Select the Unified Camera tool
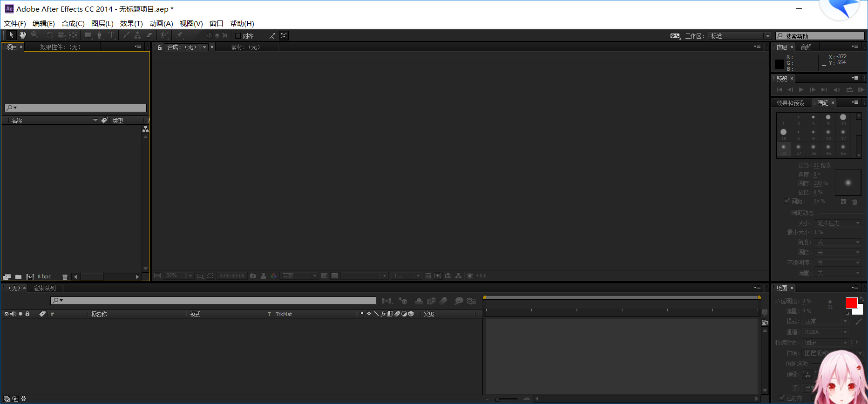Viewport: 868px width, 404px height. (x=61, y=35)
